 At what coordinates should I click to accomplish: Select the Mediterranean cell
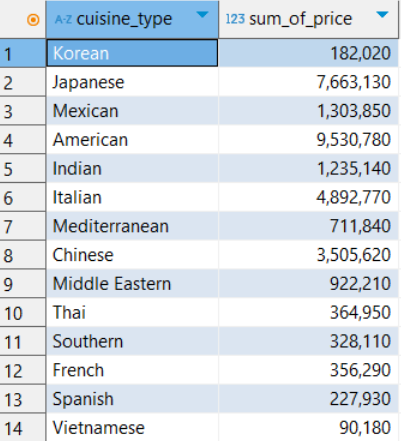point(132,226)
